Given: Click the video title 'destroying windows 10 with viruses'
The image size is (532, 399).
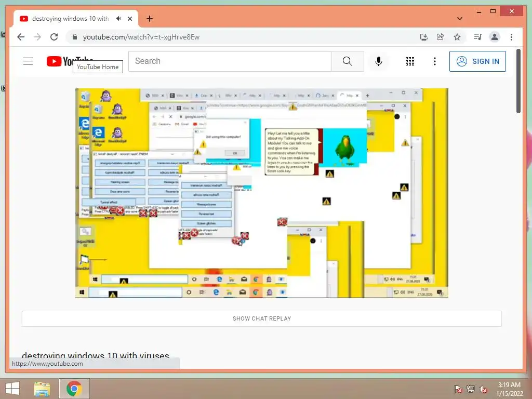Looking at the screenshot, I should pyautogui.click(x=96, y=356).
